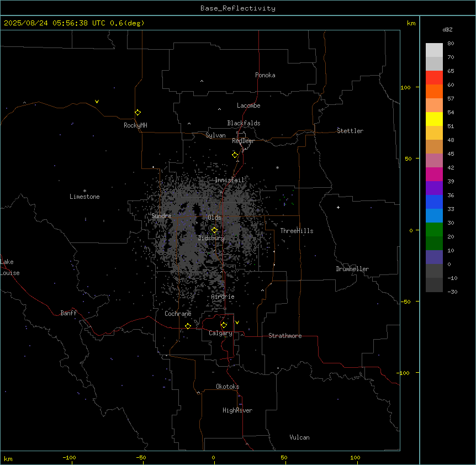This screenshot has height=465, width=476.
Task: Click the caret marker west of Blackfalds
Action: point(189,124)
